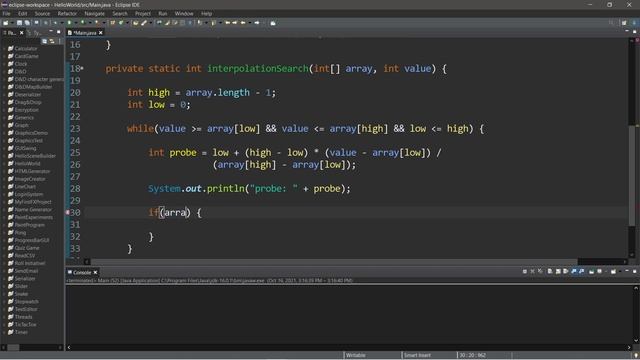Click Package Explorer horizontal scrollbar thumb
The height and width of the screenshot is (360, 640).
(13, 347)
